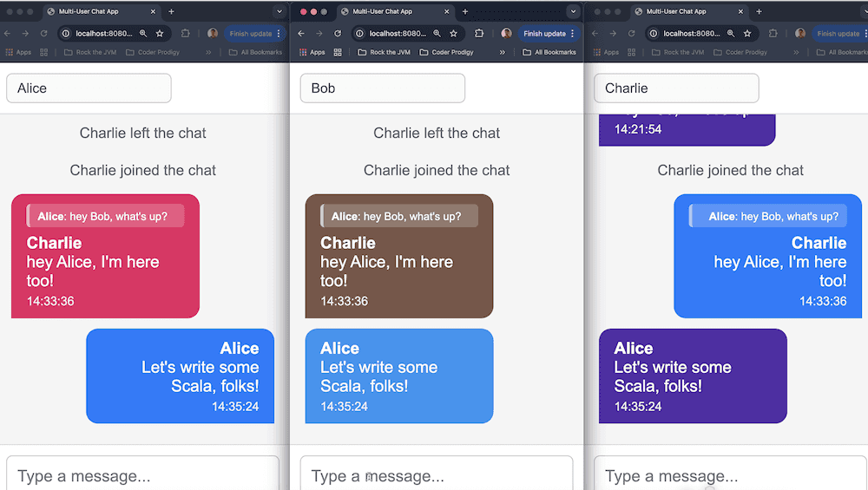Open the Rock the JVM bookmark folder in Bob's window
Viewport: 868px width, 490px height.
(x=384, y=52)
